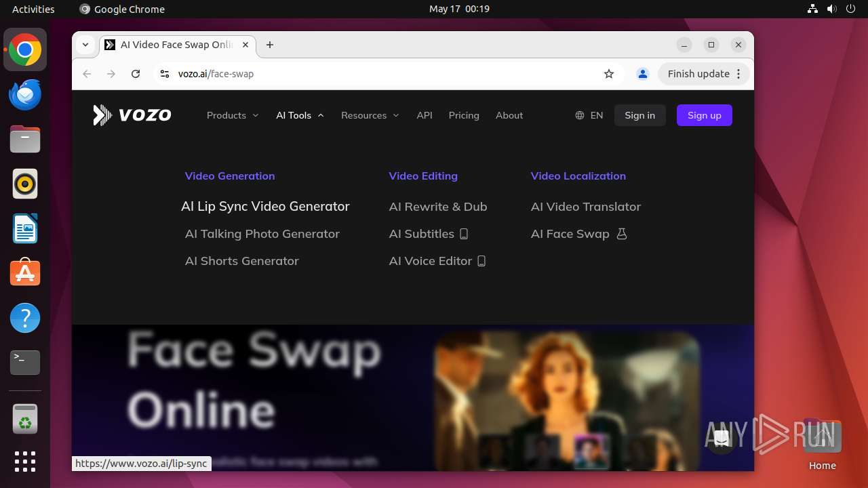Screen dimensions: 868x488
Task: Open the API page
Action: tap(425, 115)
